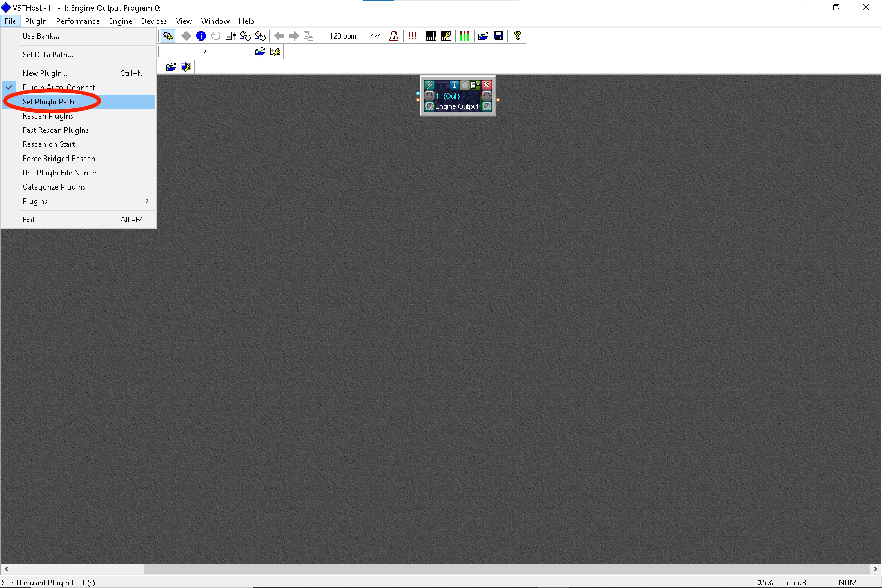Viewport: 882px width, 588px height.
Task: Click the '-oo dB' level status entry
Action: tap(795, 583)
